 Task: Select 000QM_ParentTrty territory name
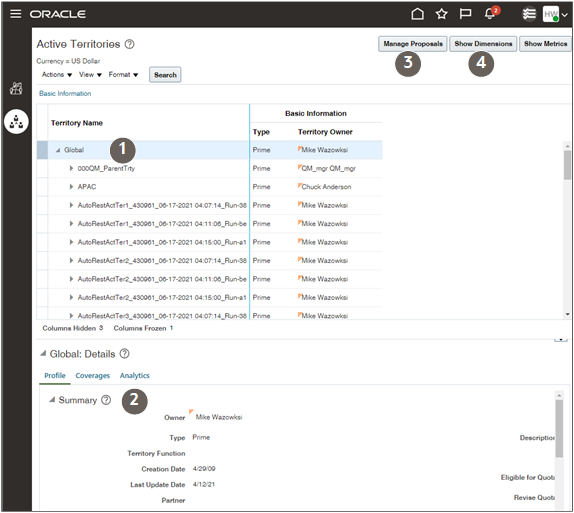click(106, 168)
